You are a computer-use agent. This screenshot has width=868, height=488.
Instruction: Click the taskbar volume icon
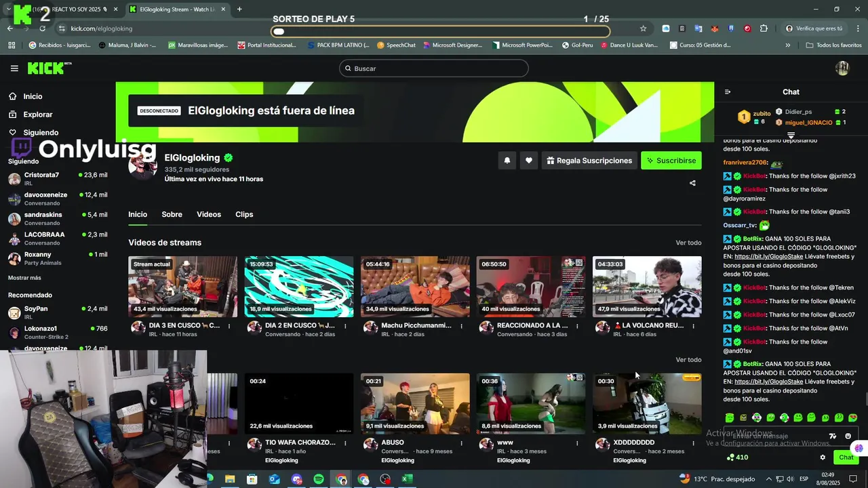click(x=790, y=479)
